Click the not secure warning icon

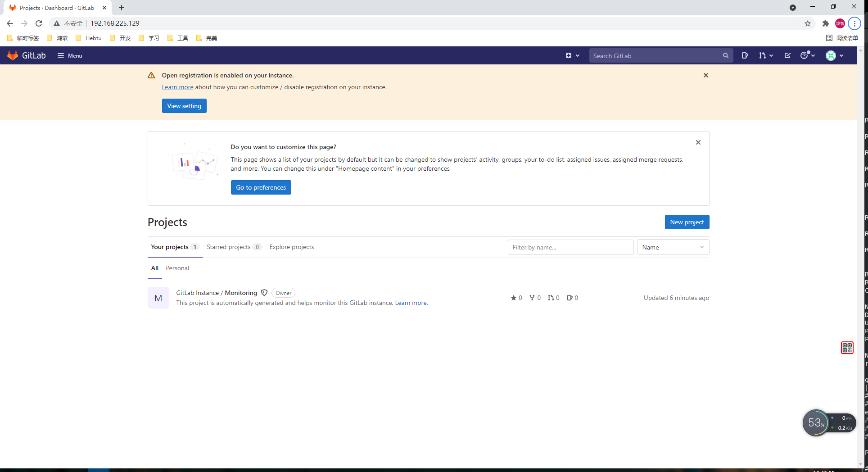pyautogui.click(x=57, y=23)
